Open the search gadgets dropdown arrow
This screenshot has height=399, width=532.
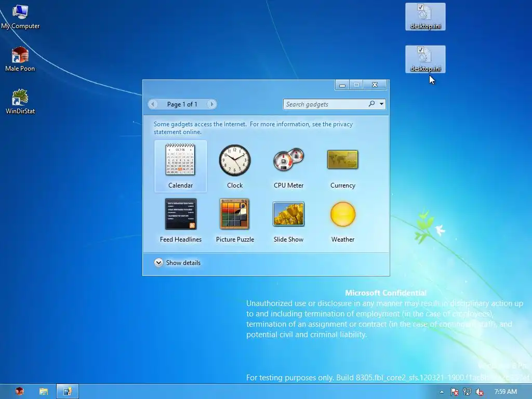pos(382,104)
